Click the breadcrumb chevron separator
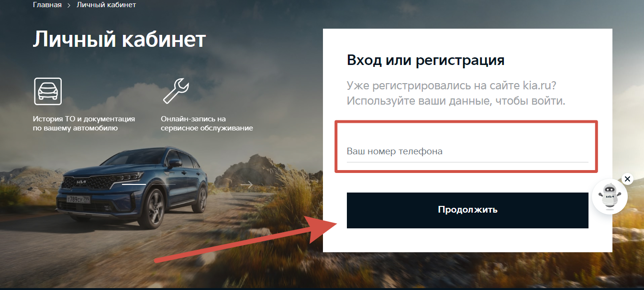Screen dimensions: 644x290 tap(69, 5)
